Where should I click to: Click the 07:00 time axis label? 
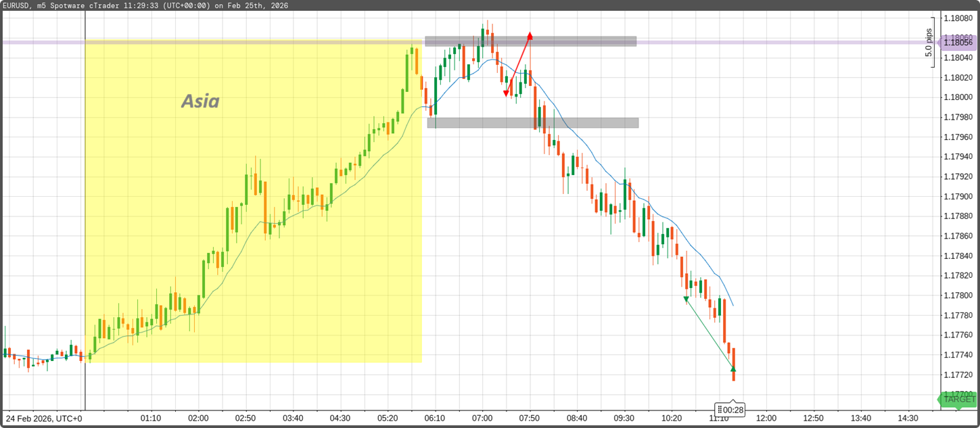(482, 418)
